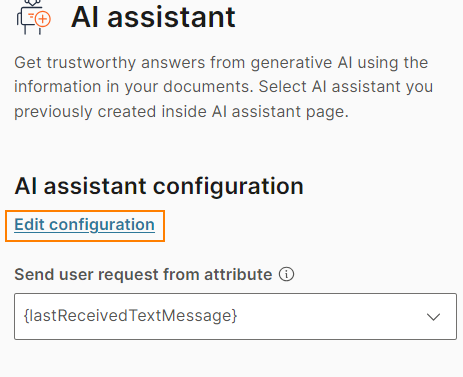Click the description line mentioning your documents
Viewport: 463px width, 377px height.
coord(224,87)
